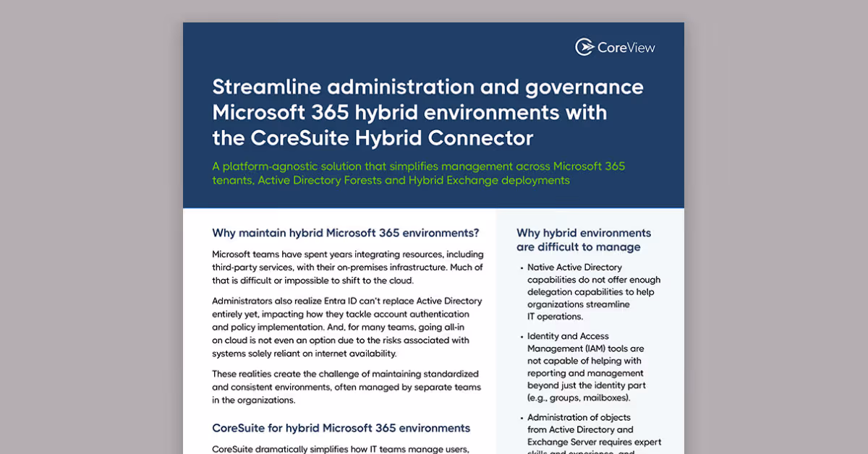Expand the 'CoreSuite for hybrid' section
This screenshot has height=454, width=868.
click(x=341, y=428)
